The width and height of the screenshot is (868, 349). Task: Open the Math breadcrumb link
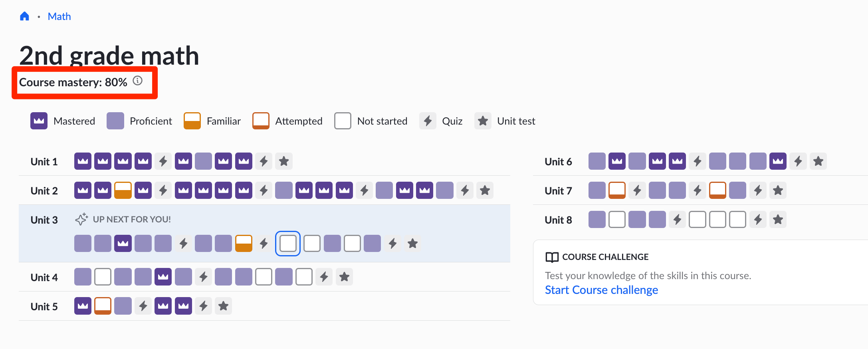tap(59, 16)
